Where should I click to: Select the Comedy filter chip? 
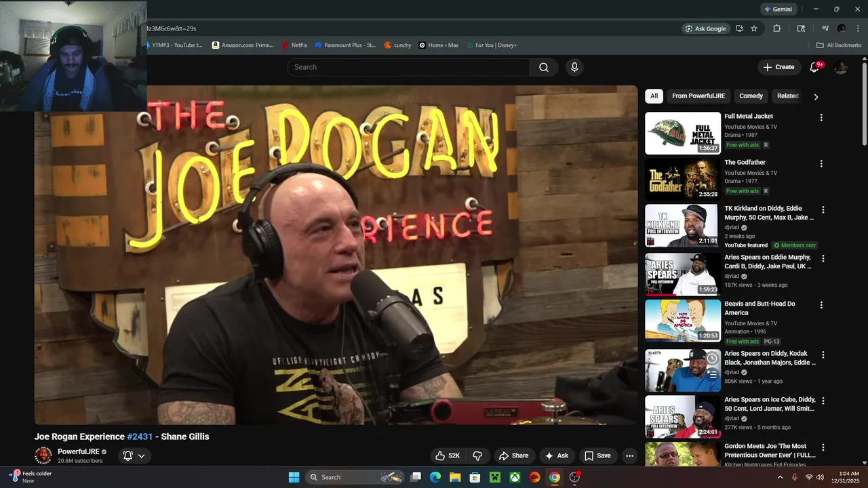pos(751,96)
